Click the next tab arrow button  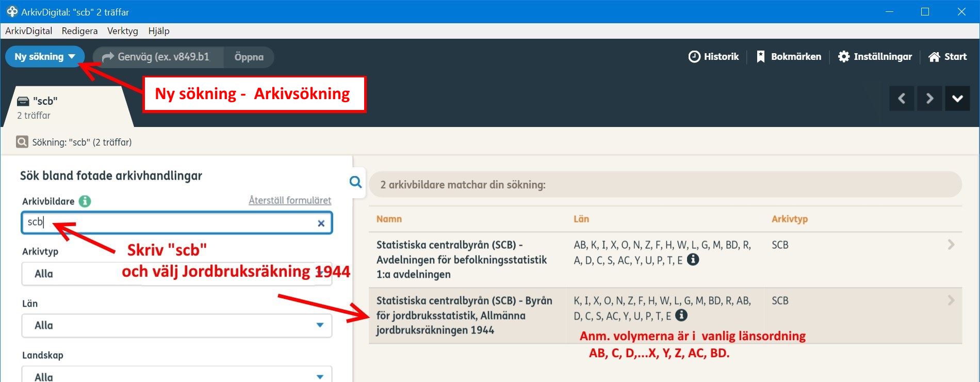[x=929, y=98]
